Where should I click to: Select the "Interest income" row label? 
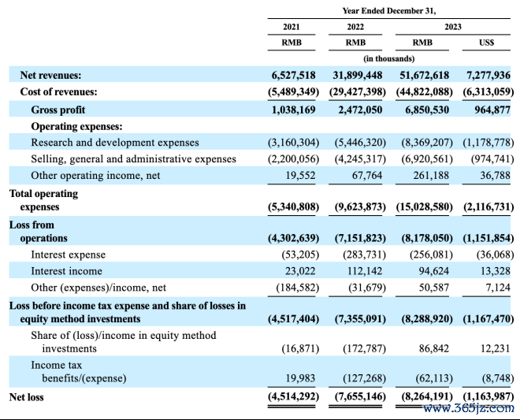pos(67,271)
